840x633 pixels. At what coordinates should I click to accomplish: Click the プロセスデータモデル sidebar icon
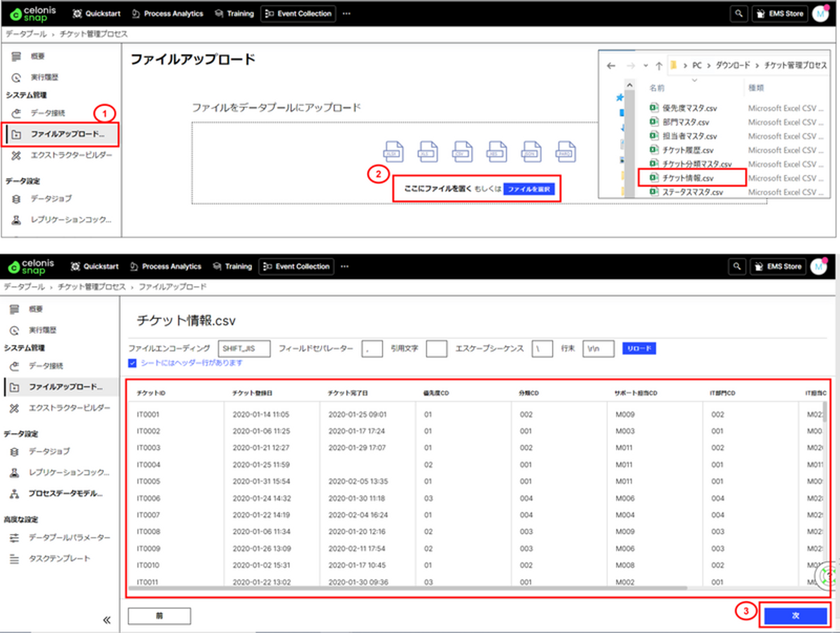[15, 494]
